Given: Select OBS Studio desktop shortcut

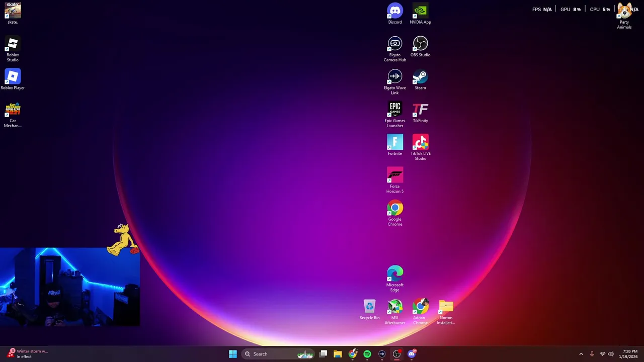Looking at the screenshot, I should tap(420, 46).
